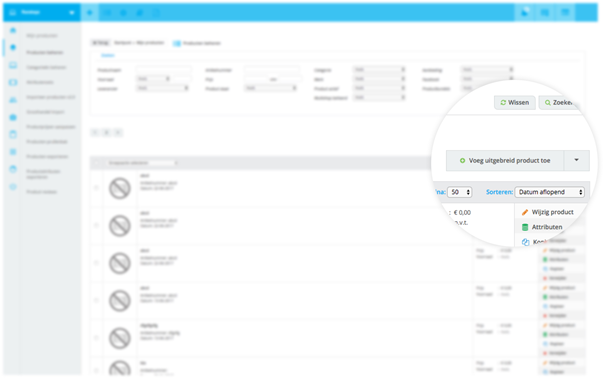Open the Sorteren dropdown showing Datum aflopend
The width and height of the screenshot is (604, 378).
coord(549,192)
